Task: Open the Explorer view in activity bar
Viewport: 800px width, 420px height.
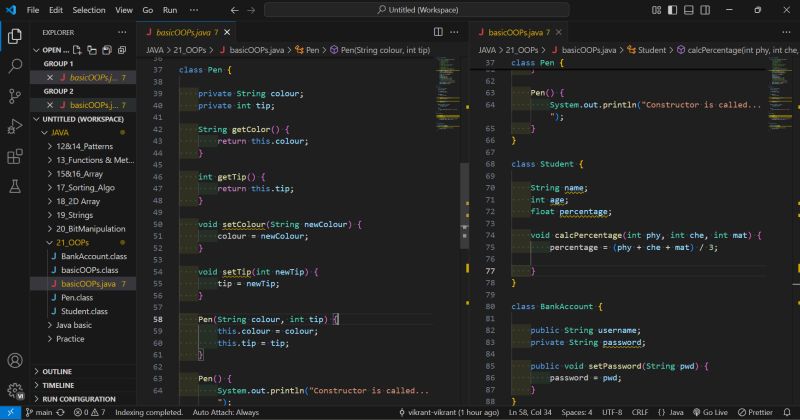Action: pos(15,36)
